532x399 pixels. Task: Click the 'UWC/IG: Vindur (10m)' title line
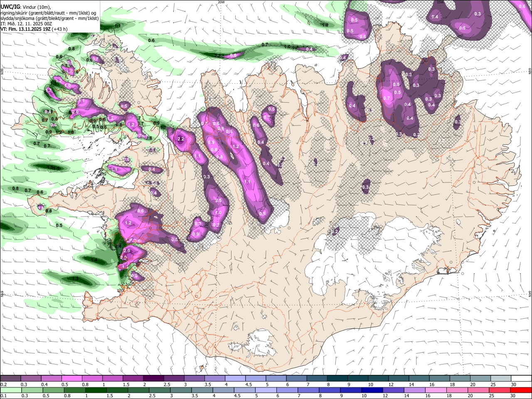(x=26, y=7)
